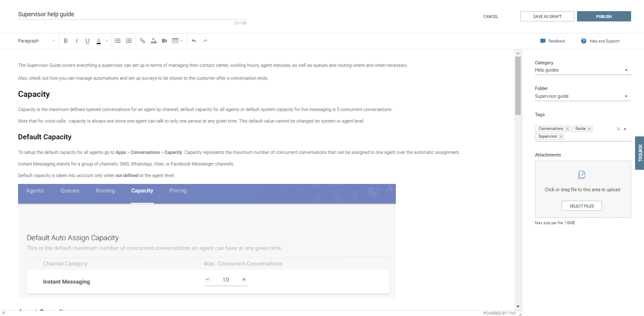Remove the Guide tag
644x316 pixels.
pyautogui.click(x=589, y=129)
